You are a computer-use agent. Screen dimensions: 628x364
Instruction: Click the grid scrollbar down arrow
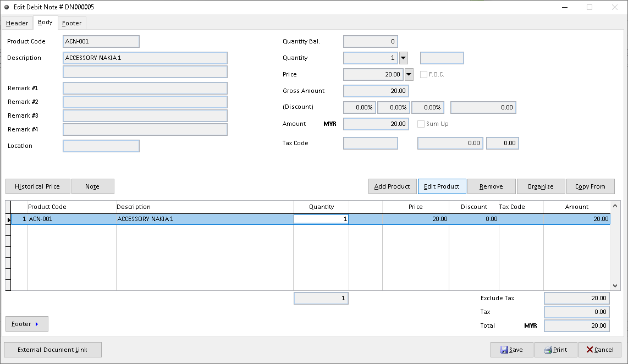click(x=615, y=285)
